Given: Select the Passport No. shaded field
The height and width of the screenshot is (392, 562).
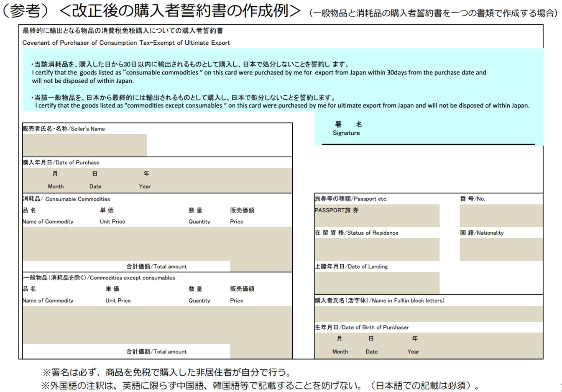Looking at the screenshot, I should click(501, 216).
